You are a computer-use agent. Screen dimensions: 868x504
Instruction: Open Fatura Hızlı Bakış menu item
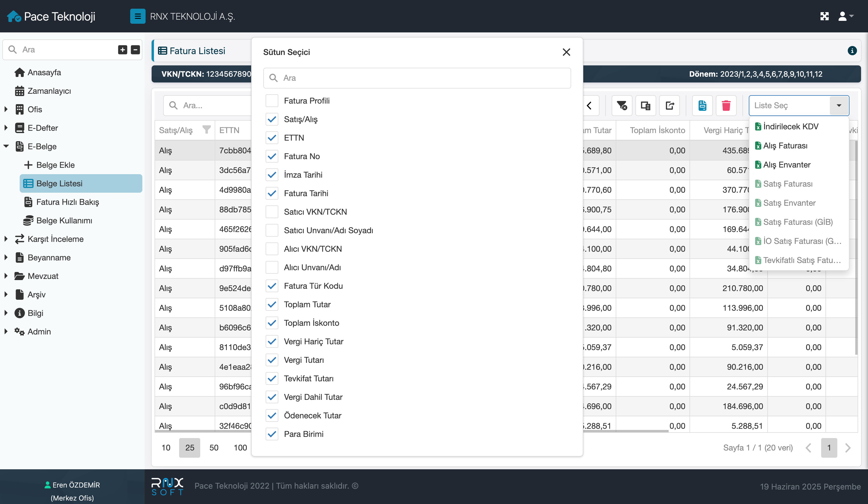[67, 202]
